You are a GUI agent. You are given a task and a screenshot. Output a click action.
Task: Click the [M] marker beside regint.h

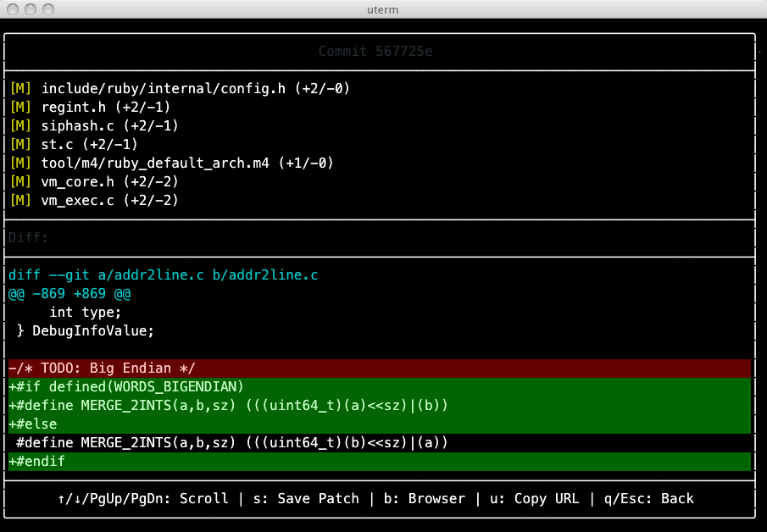coord(20,107)
